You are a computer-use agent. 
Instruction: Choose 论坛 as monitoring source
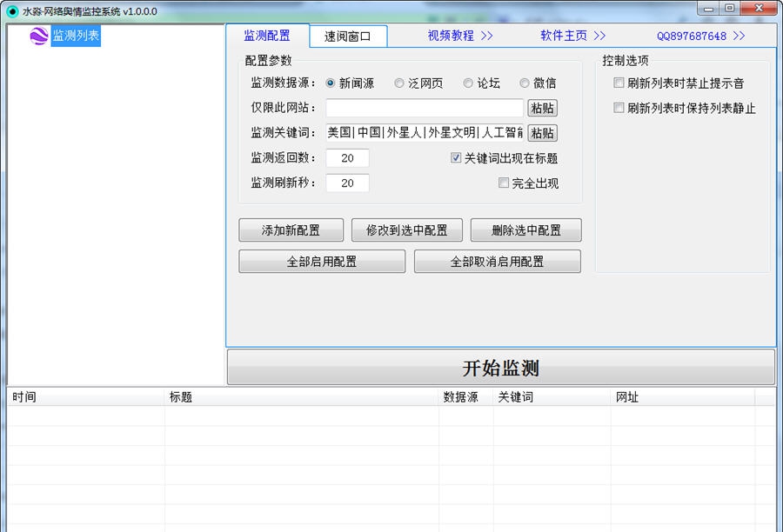(x=468, y=83)
